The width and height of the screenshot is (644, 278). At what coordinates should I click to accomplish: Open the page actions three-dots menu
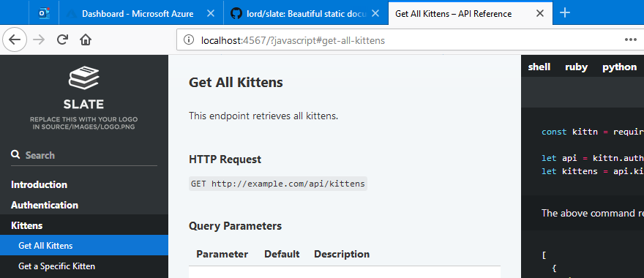point(630,40)
